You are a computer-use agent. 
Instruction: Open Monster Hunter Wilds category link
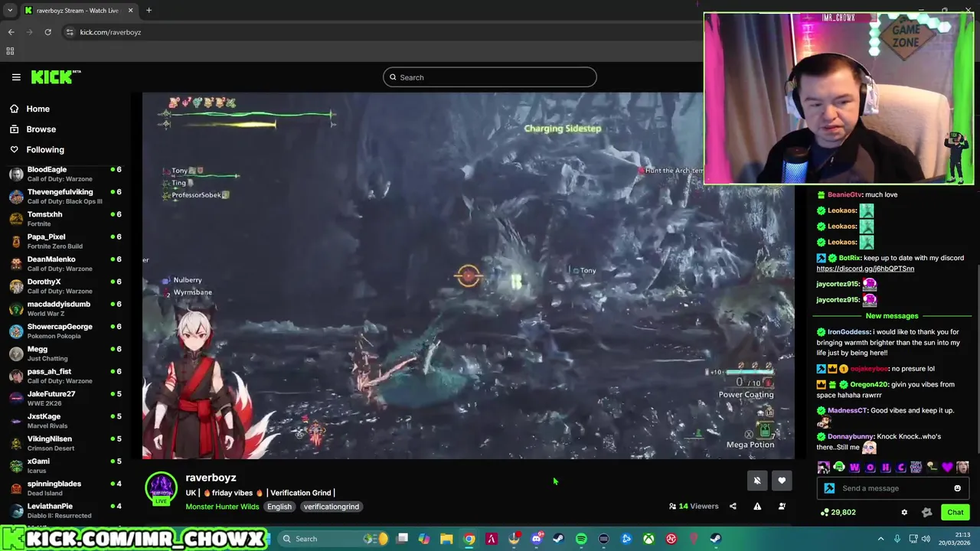click(222, 507)
